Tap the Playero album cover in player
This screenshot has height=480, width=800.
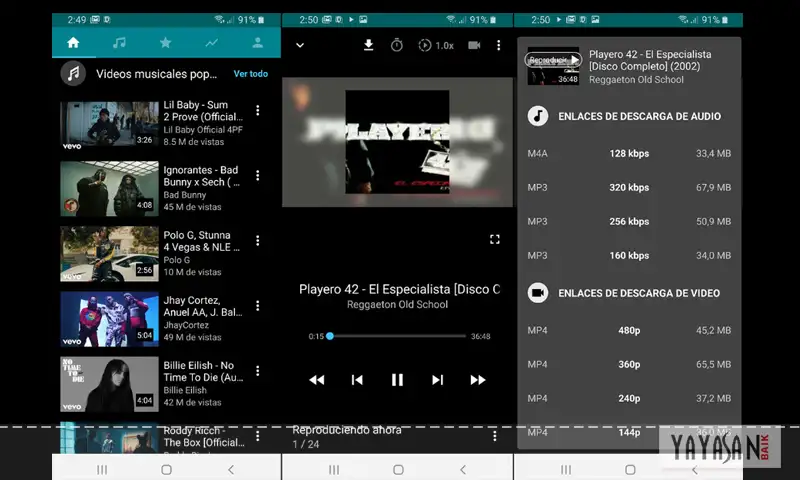(397, 142)
